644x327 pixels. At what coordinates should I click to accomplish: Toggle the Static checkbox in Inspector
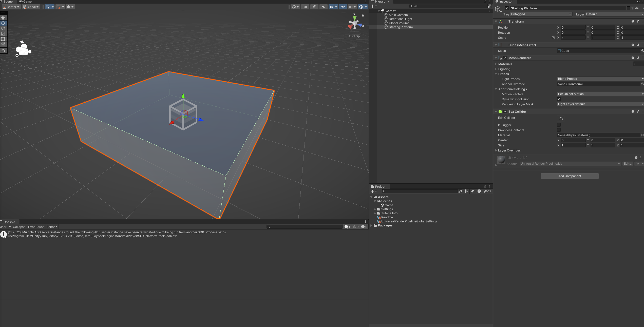click(629, 8)
